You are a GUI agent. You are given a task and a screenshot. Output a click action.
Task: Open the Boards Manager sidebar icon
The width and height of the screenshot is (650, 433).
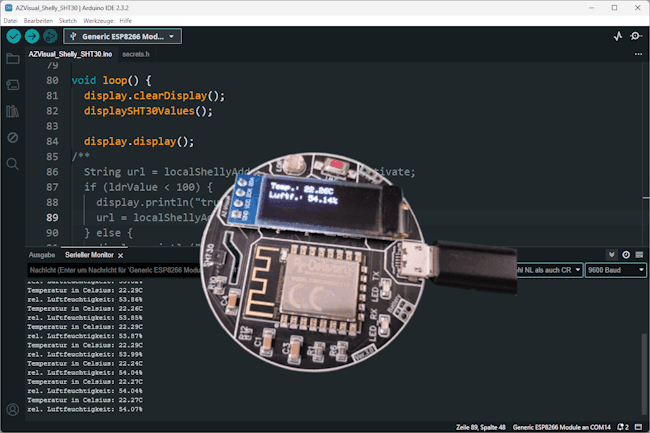pyautogui.click(x=13, y=85)
